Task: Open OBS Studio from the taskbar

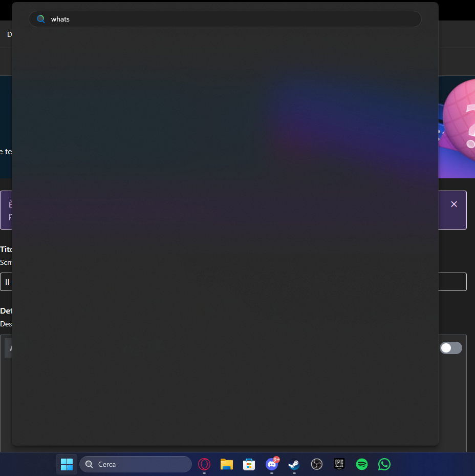Action: (x=317, y=464)
